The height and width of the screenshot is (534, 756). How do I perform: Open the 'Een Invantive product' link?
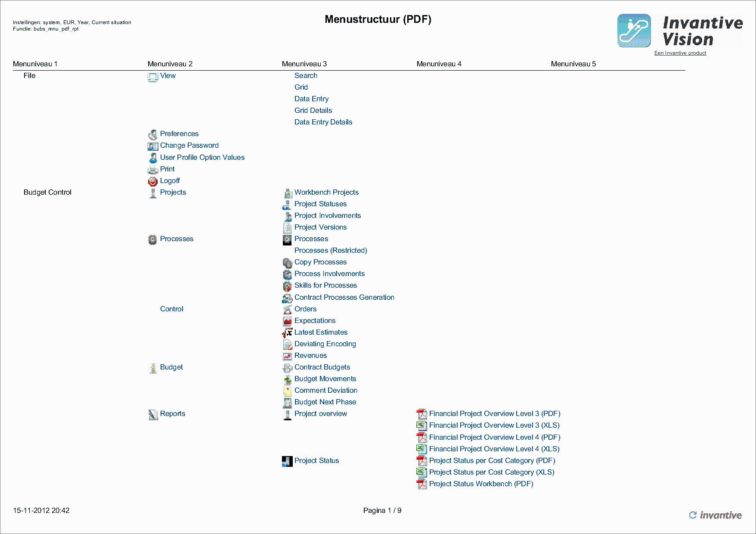(x=680, y=53)
